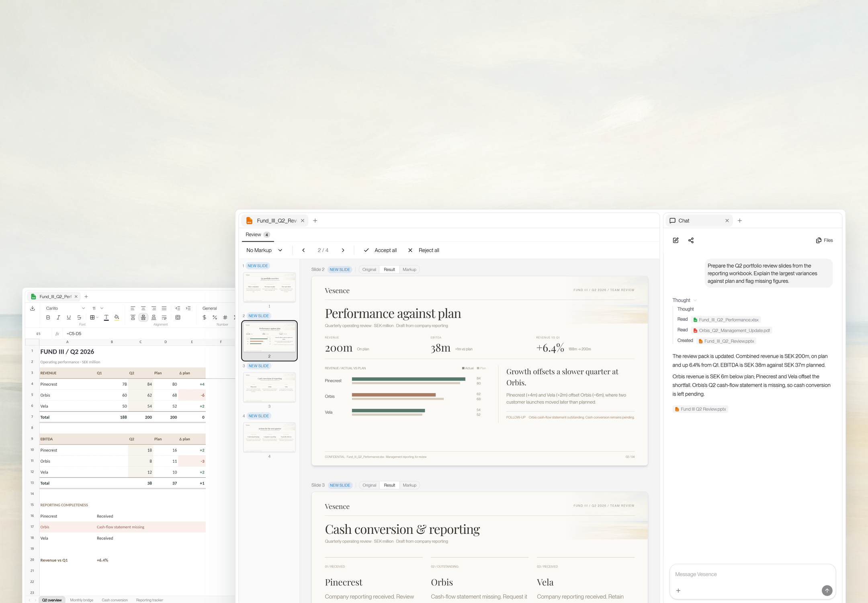Viewport: 868px width, 603px height.
Task: Open the Fund III Q2 Review.pptx attachment
Action: (x=700, y=409)
